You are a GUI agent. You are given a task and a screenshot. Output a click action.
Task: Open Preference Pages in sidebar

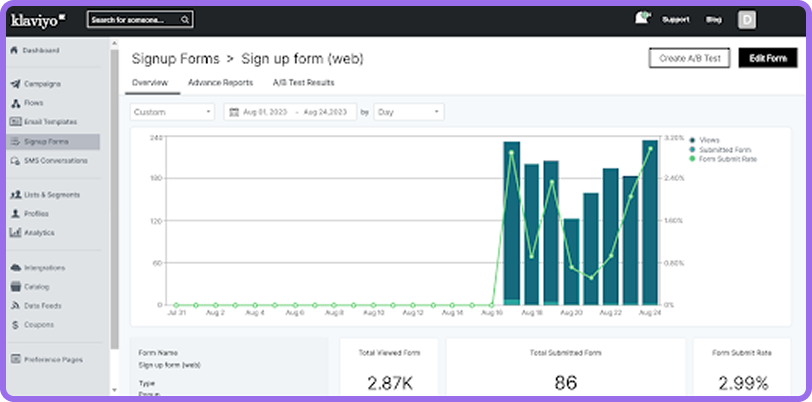53,359
